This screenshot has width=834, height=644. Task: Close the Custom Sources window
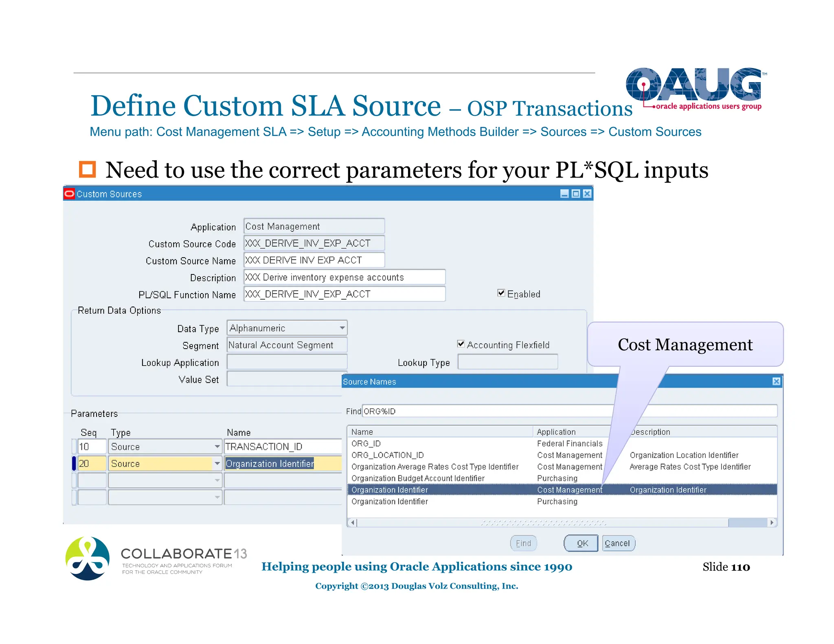(587, 194)
